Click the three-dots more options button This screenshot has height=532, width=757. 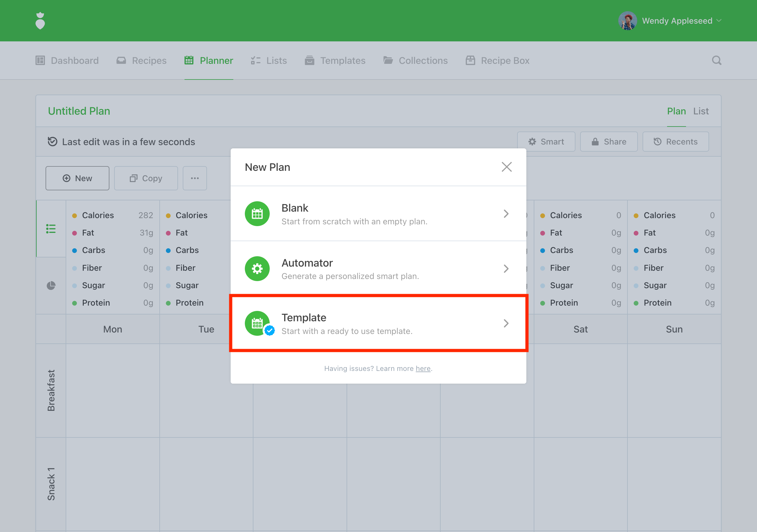pos(195,178)
